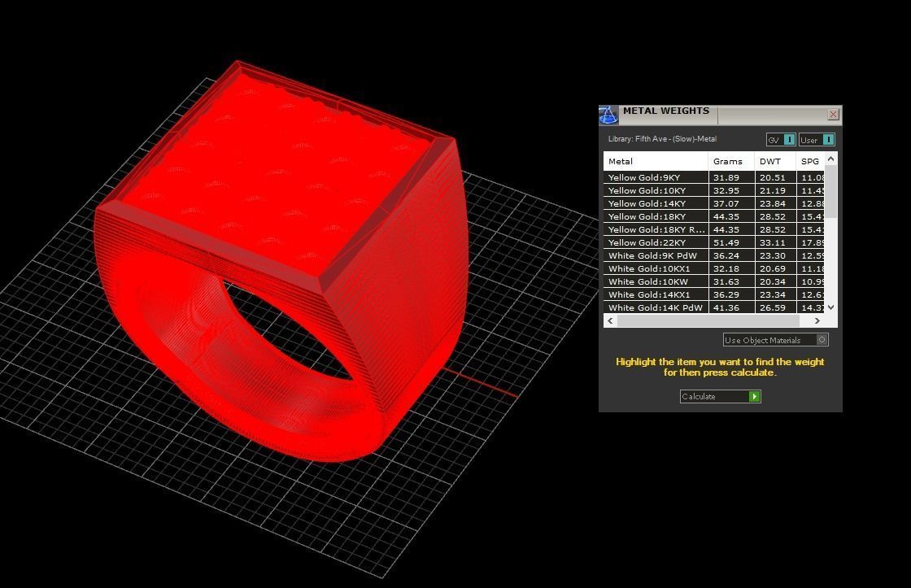Close the Metal Weights panel
911x588 pixels.
pos(833,115)
